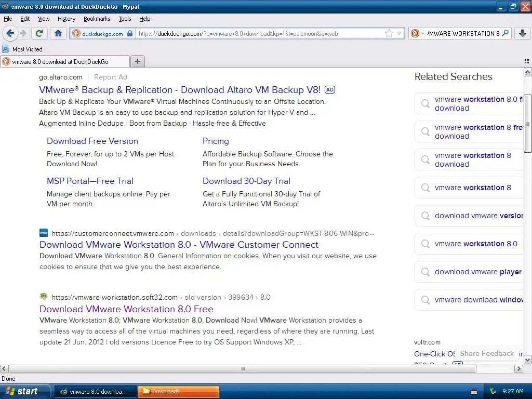Viewport: 532px width, 399px height.
Task: Bookmark this page with the star icon
Action: (389, 33)
